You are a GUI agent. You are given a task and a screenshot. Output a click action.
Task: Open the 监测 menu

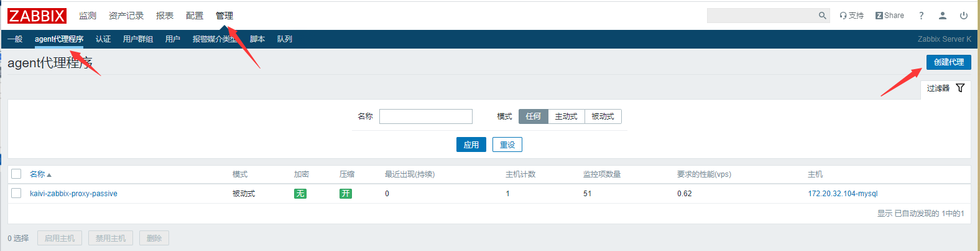click(x=88, y=16)
